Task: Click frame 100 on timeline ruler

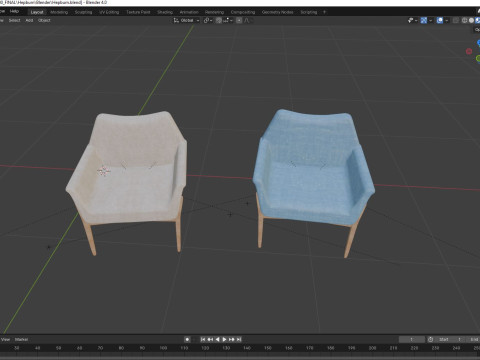Action: (163, 348)
